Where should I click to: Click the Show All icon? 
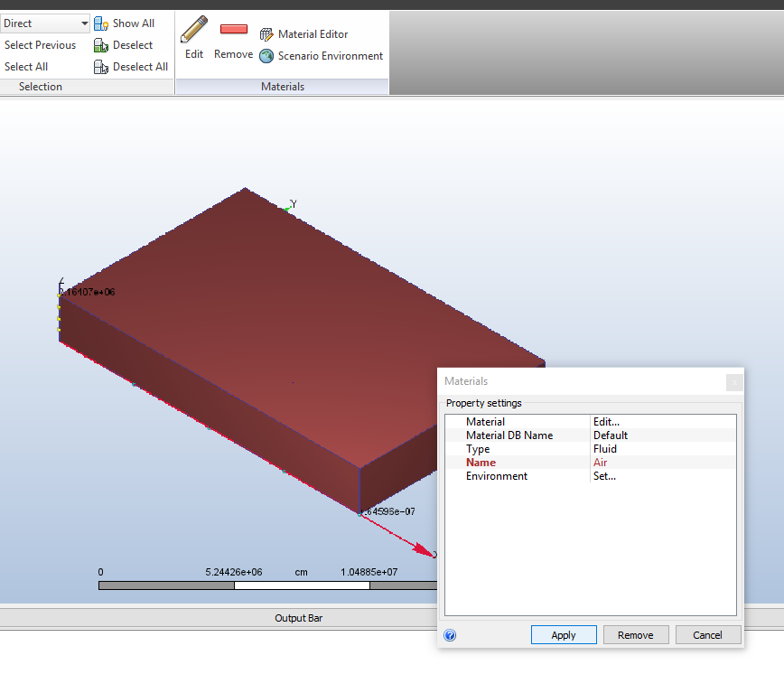(101, 23)
